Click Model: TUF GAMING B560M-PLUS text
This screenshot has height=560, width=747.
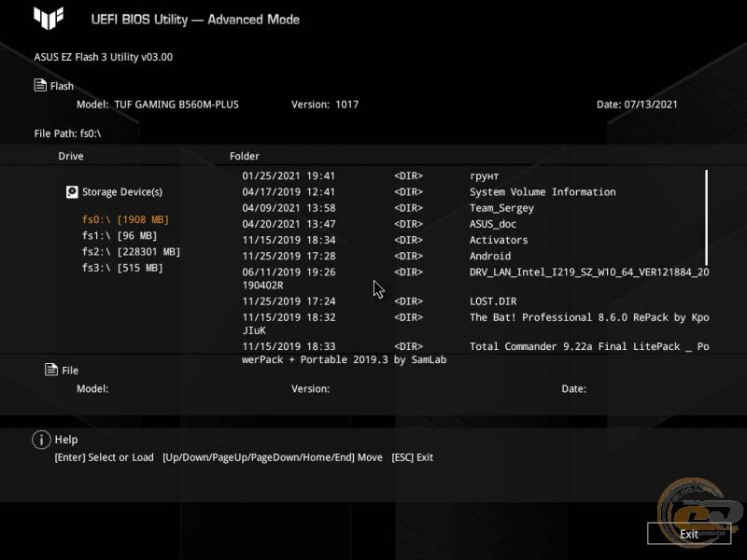tap(158, 105)
